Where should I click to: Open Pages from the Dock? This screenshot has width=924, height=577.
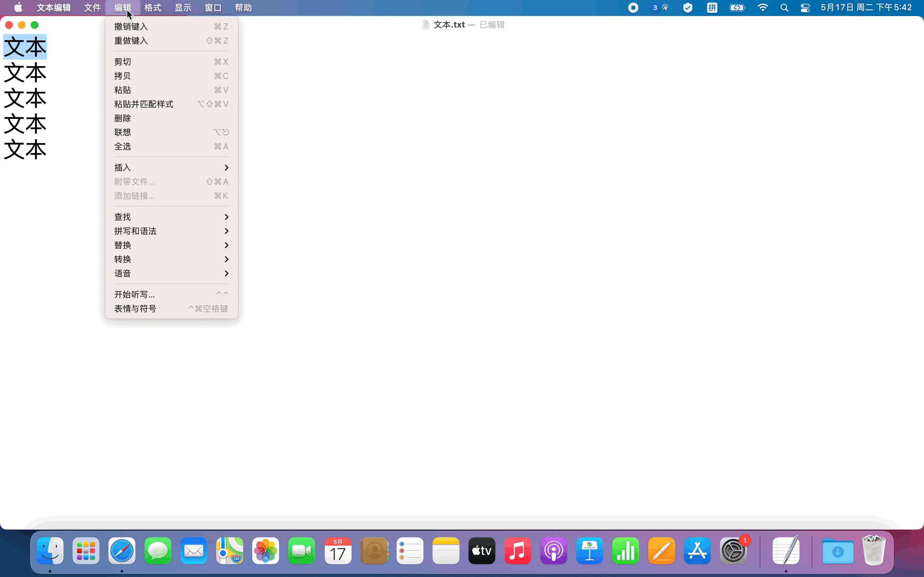(661, 551)
